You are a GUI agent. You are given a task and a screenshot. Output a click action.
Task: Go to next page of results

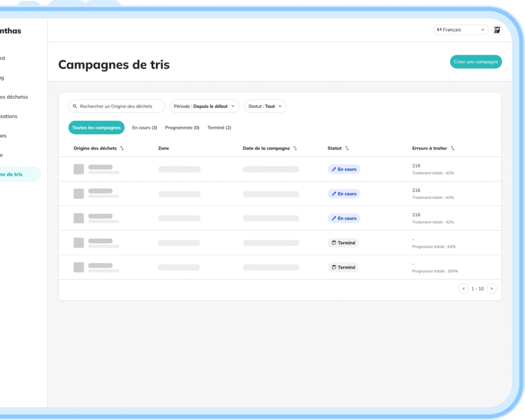click(492, 288)
